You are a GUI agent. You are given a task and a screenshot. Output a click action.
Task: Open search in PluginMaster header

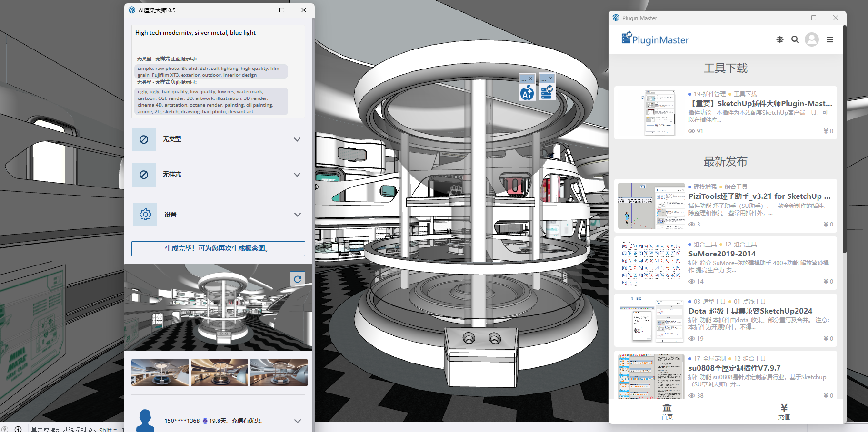[x=795, y=39]
